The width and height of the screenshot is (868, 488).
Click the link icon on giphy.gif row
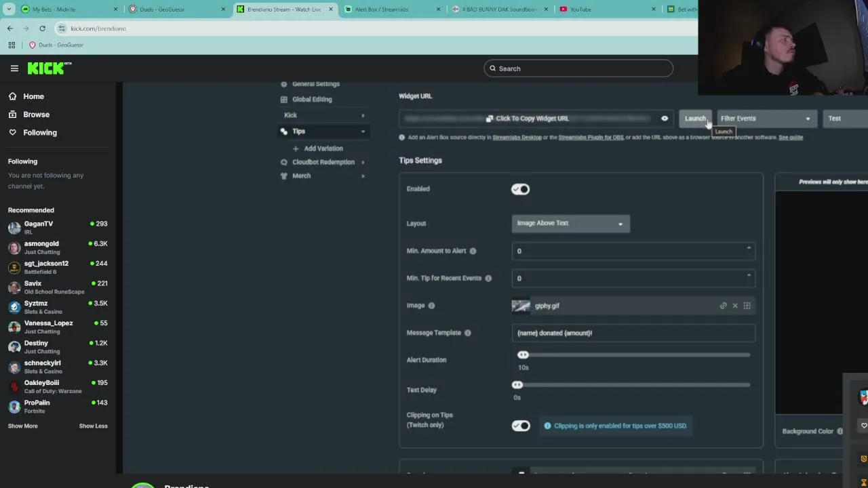click(x=723, y=306)
